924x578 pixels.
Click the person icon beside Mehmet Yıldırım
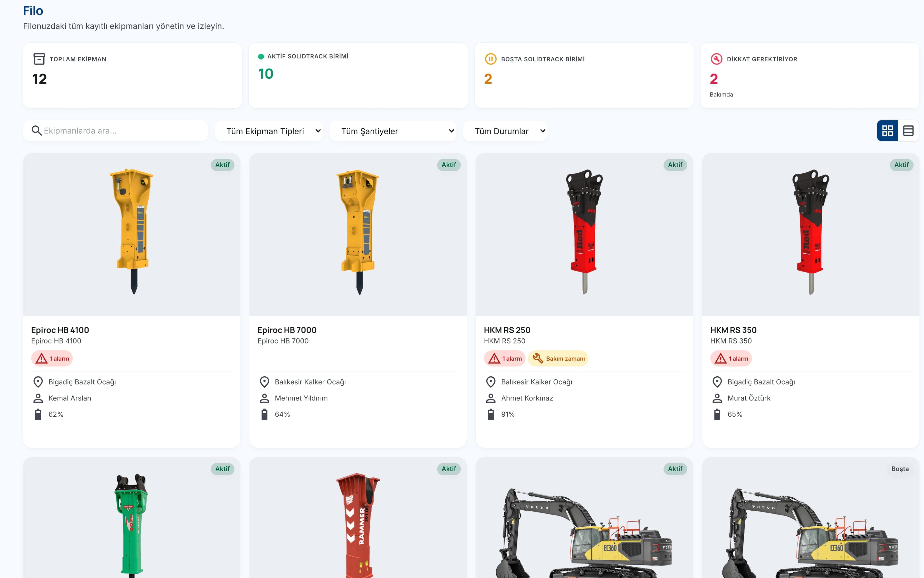[264, 398]
